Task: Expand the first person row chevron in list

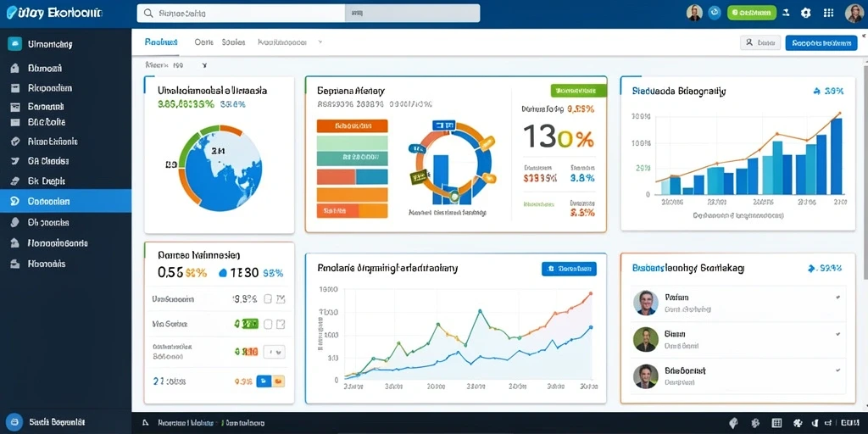Action: [x=838, y=298]
